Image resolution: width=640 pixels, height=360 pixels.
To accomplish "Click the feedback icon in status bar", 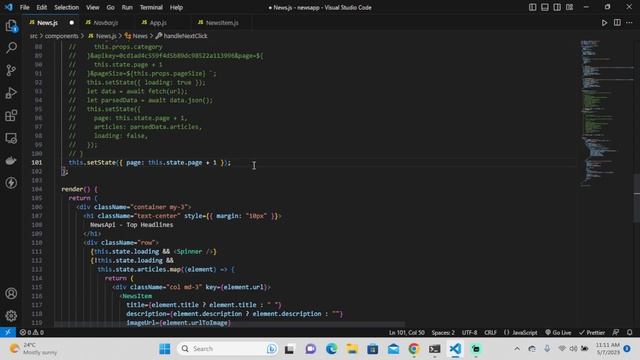I will 616,333.
